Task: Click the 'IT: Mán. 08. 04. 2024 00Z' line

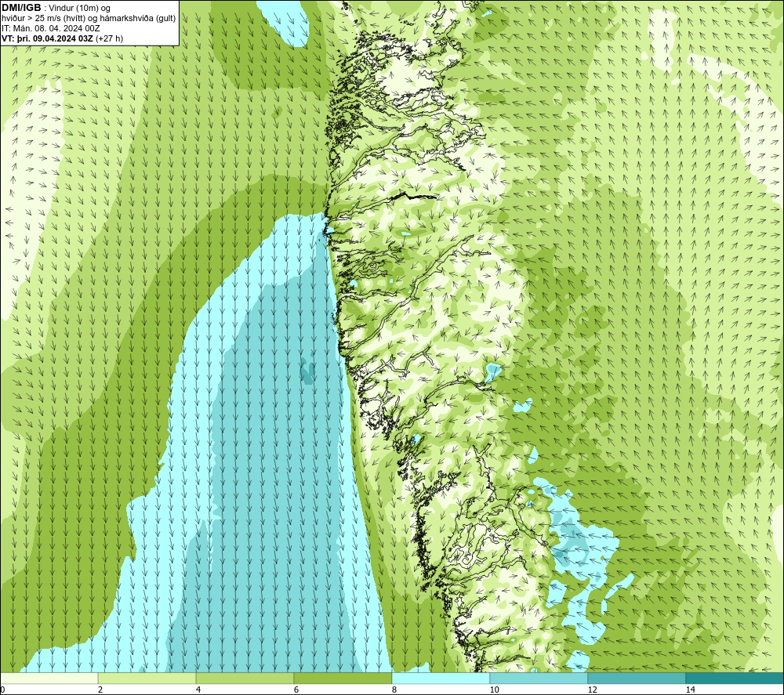Action: tap(50, 28)
